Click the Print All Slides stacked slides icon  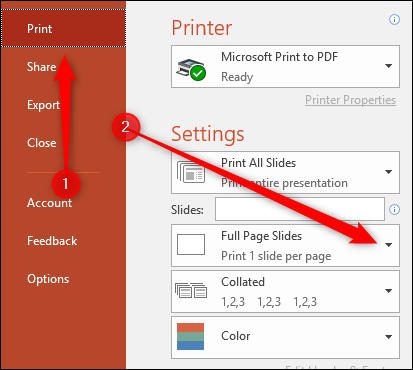[x=191, y=172]
